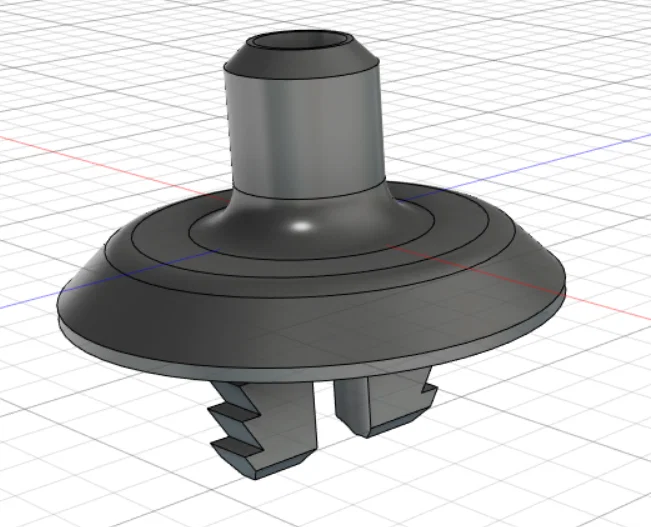651x527 pixels.
Task: Select the hollow bore opening on top
Action: click(x=301, y=42)
